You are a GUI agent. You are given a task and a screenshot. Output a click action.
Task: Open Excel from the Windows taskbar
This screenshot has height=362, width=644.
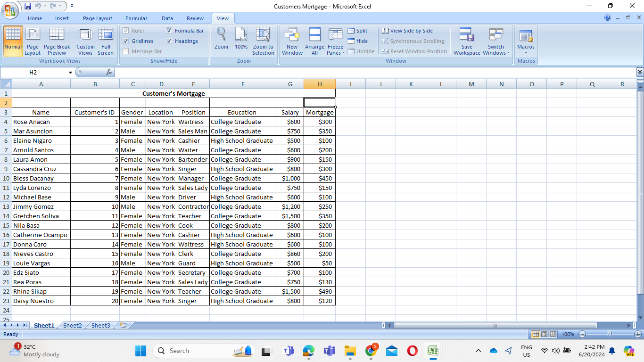433,351
